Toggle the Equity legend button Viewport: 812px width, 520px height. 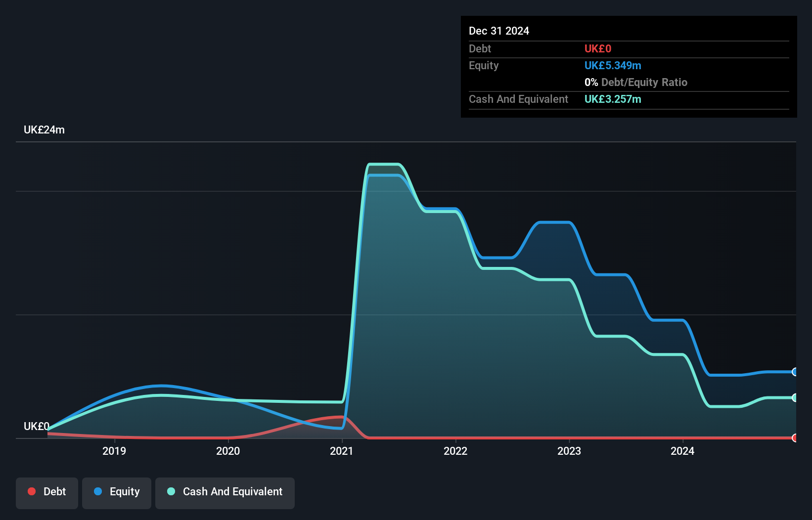117,493
